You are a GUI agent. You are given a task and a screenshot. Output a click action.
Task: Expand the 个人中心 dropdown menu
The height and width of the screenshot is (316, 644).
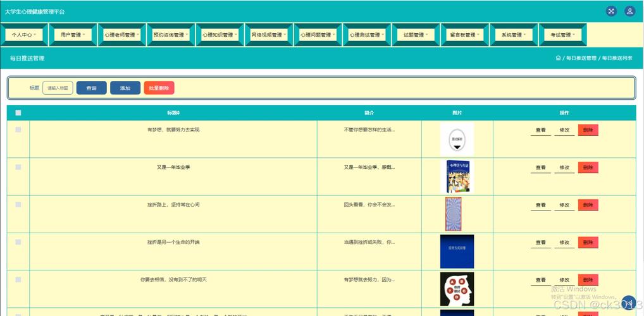pos(24,35)
